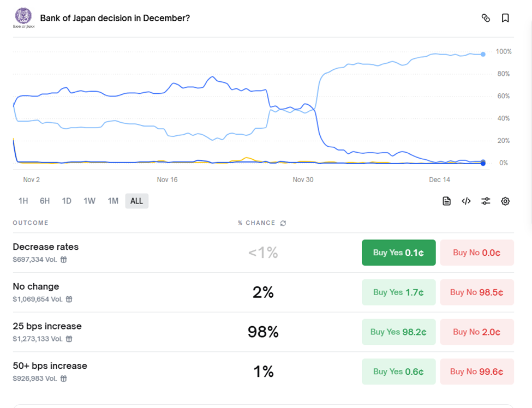Click the chart endpoint at 100%
532x408 pixels.
(483, 54)
